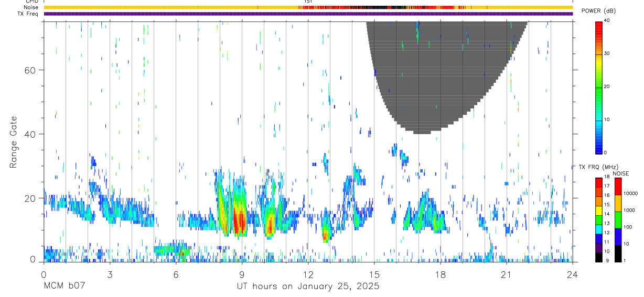Click the 18 tick label on UT hours axis
644x297 pixels.
(x=440, y=274)
